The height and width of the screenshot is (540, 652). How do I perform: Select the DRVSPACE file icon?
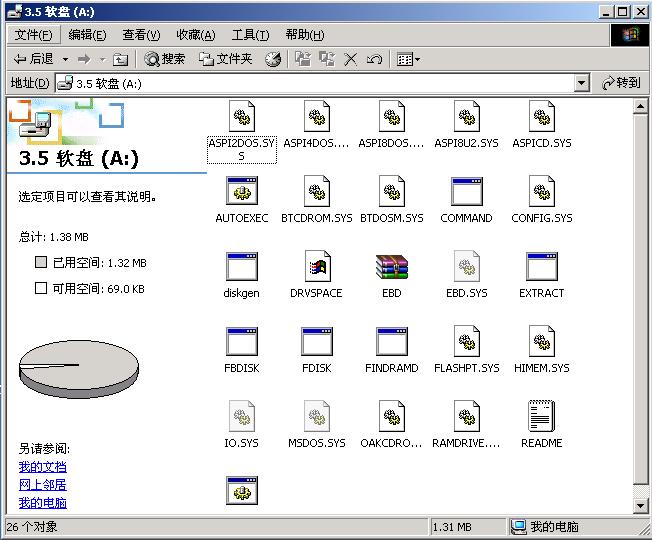click(x=316, y=266)
